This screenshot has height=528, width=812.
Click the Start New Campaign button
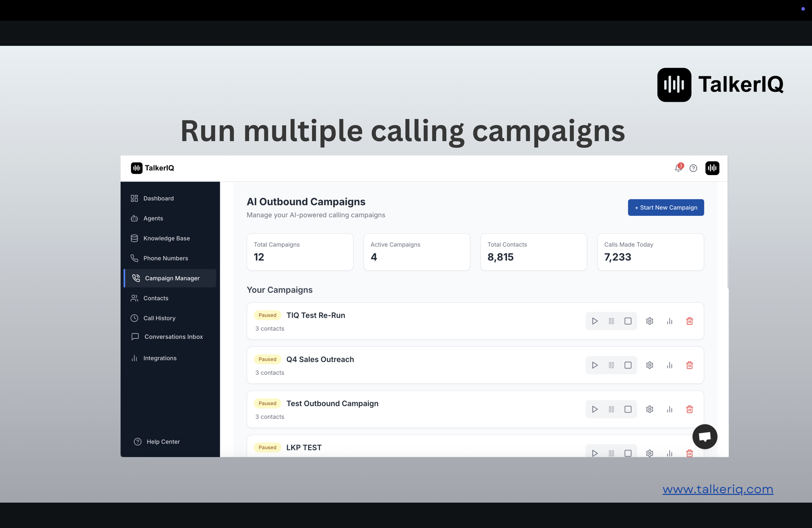666,207
